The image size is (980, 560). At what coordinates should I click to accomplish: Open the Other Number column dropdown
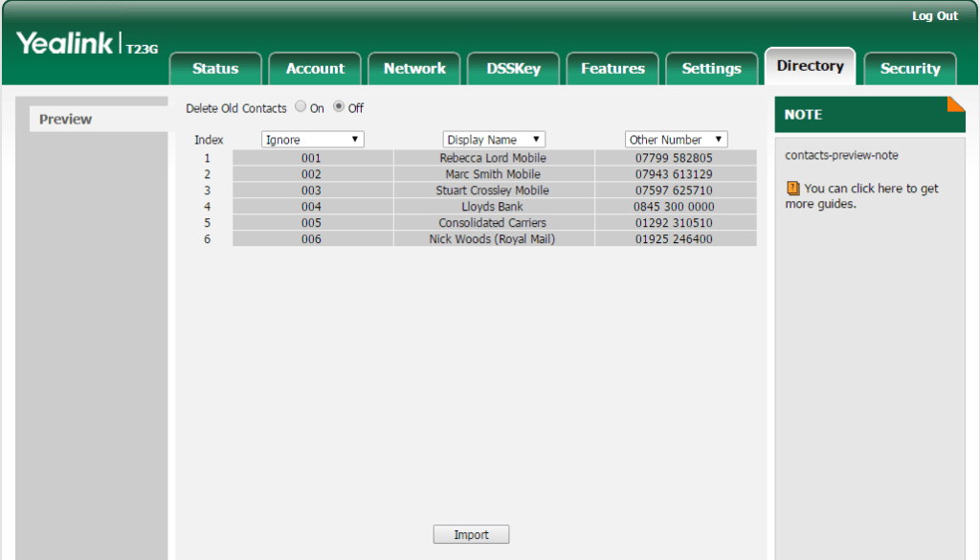(677, 140)
